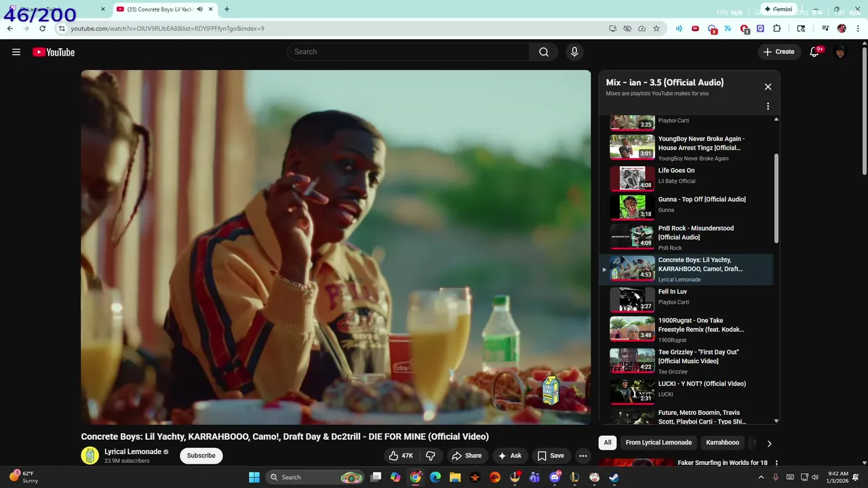Open Chrome profile avatar

click(842, 28)
